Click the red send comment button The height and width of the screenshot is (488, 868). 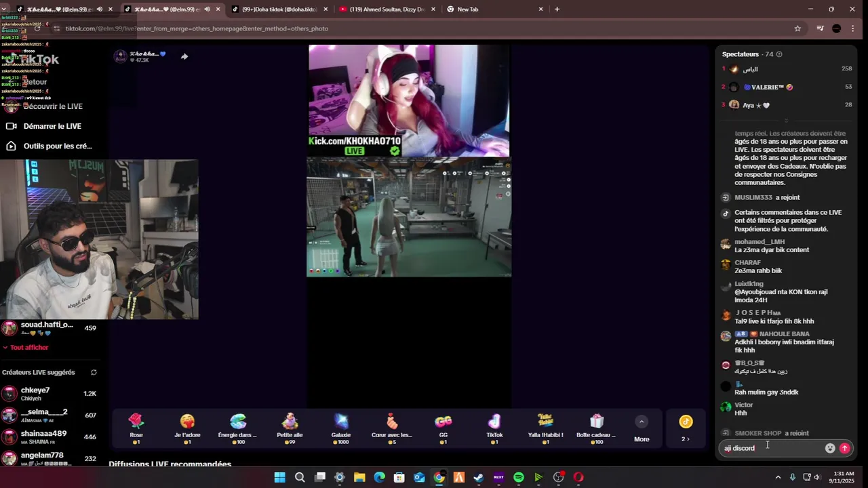(x=844, y=448)
